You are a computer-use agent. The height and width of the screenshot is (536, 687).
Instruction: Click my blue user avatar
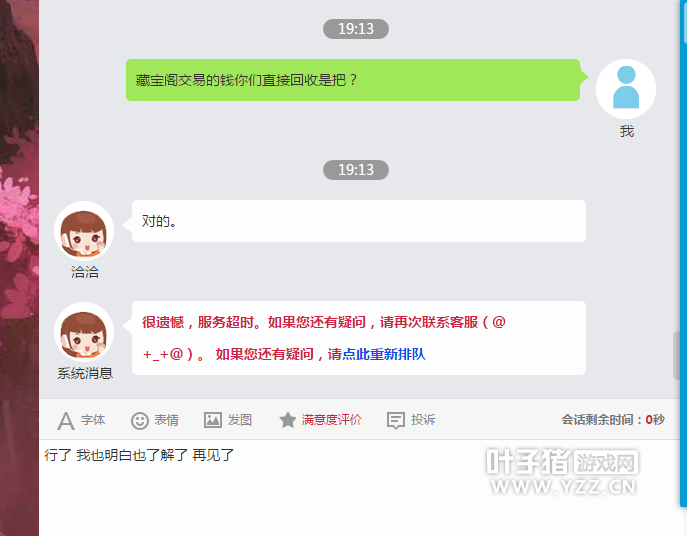(626, 89)
